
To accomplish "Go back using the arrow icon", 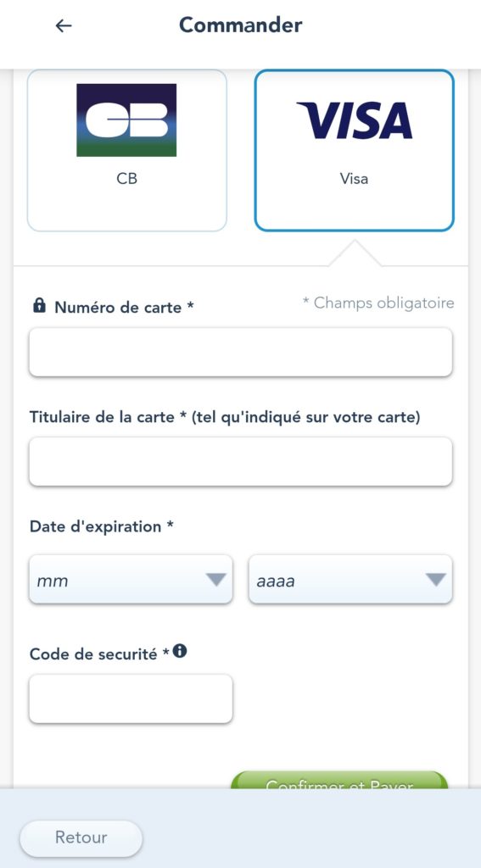I will (64, 25).
